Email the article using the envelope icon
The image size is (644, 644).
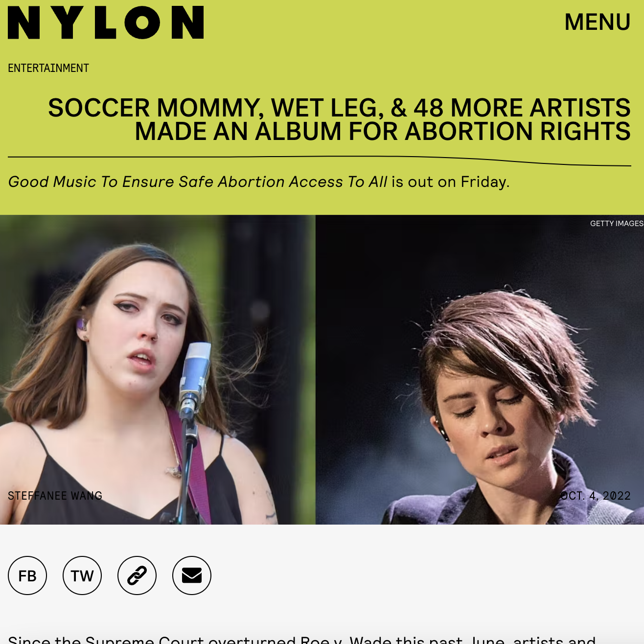[x=192, y=575]
